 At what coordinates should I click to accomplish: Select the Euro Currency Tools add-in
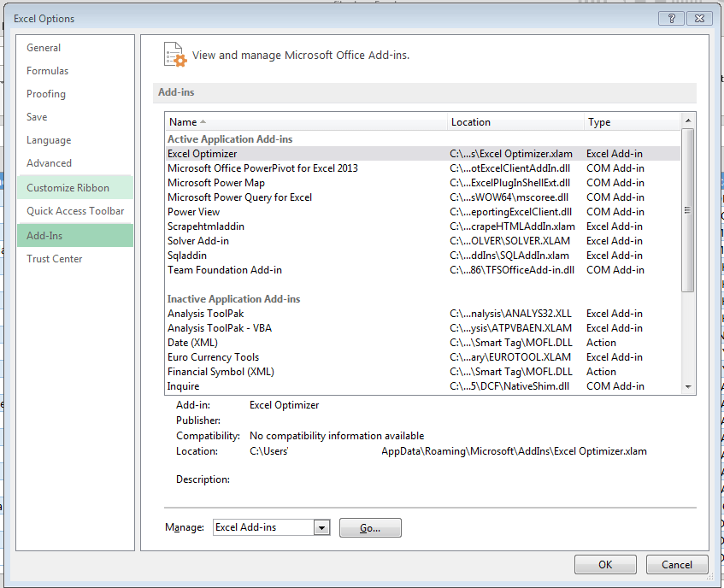pyautogui.click(x=422, y=357)
